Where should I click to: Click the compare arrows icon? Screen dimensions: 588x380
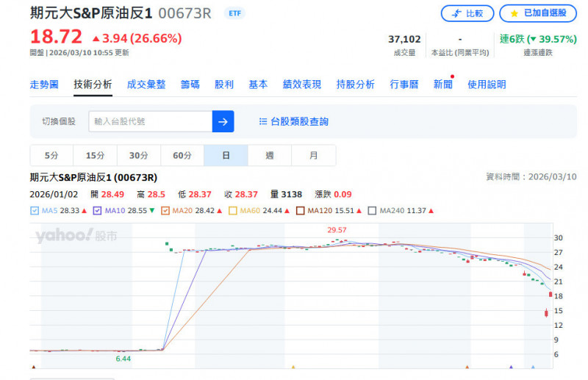point(456,13)
